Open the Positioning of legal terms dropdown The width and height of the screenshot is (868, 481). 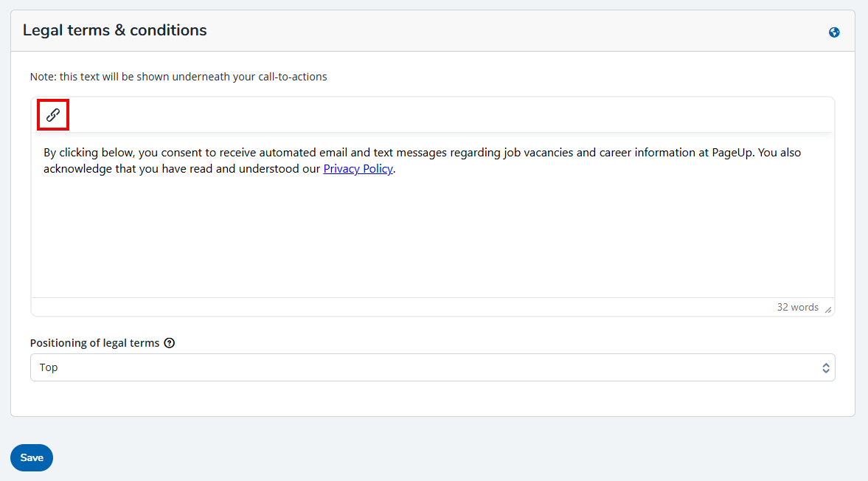point(432,367)
